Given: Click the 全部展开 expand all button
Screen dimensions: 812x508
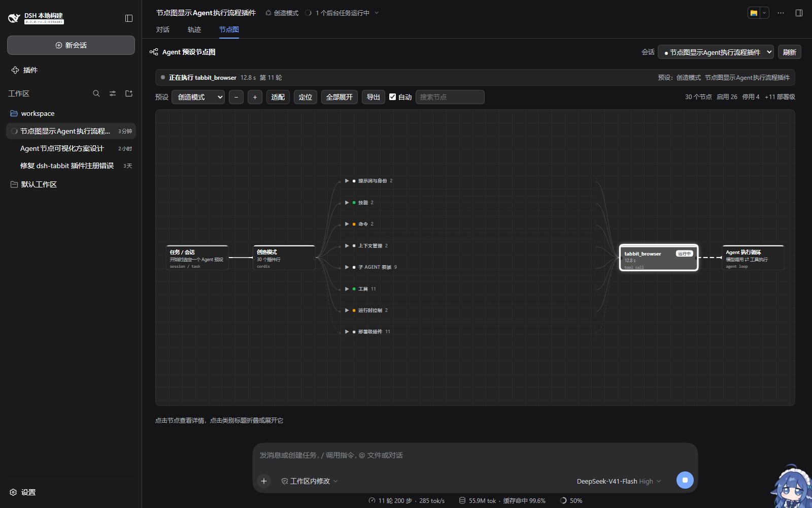Looking at the screenshot, I should point(340,97).
